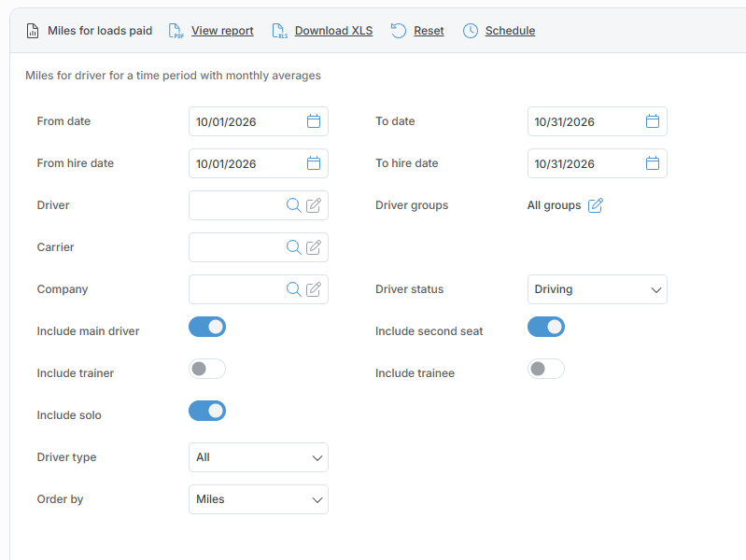Screen dimensions: 746x560
Task: Click the All groups text
Action: (554, 205)
